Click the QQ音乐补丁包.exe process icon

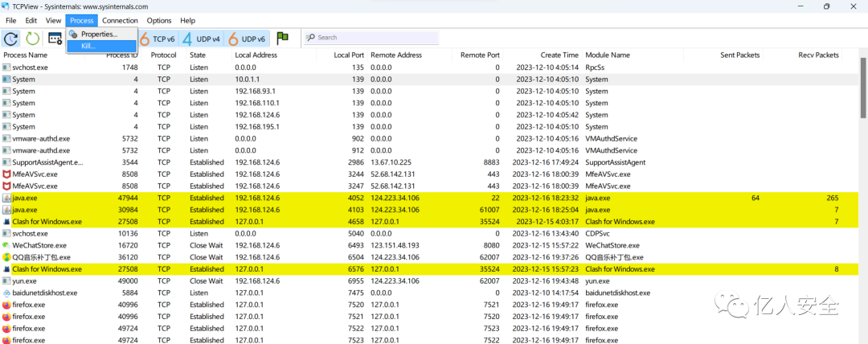point(6,257)
